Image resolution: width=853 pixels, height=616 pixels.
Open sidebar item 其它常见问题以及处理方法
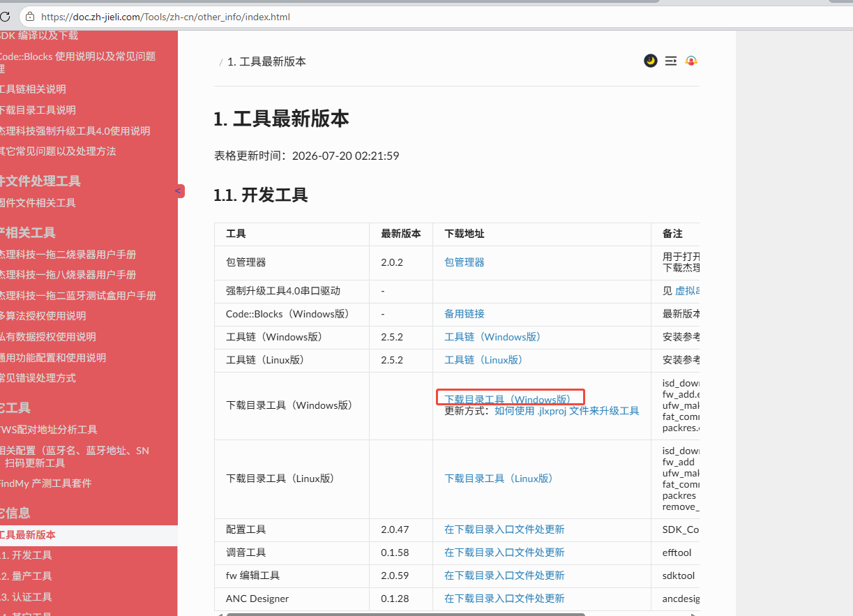tap(58, 151)
